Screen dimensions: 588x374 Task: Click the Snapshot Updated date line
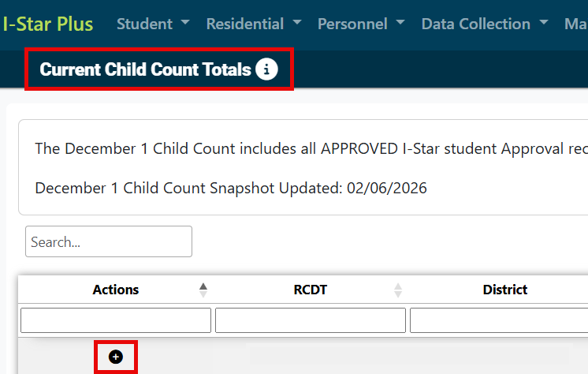[x=231, y=189]
